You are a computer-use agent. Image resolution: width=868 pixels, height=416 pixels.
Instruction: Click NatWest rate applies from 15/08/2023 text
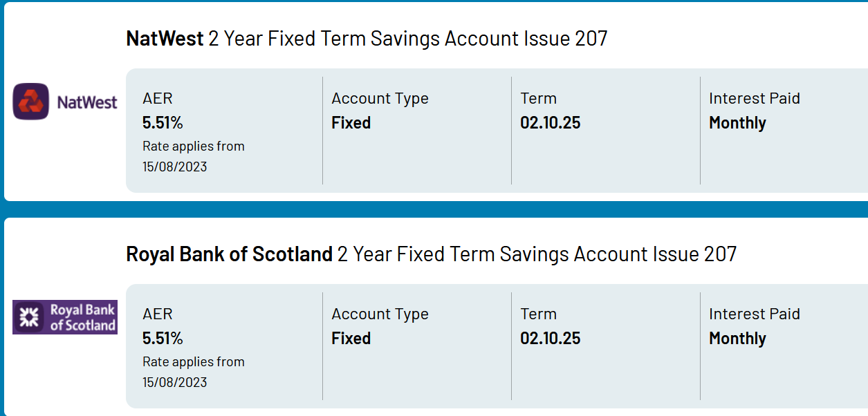coord(194,156)
